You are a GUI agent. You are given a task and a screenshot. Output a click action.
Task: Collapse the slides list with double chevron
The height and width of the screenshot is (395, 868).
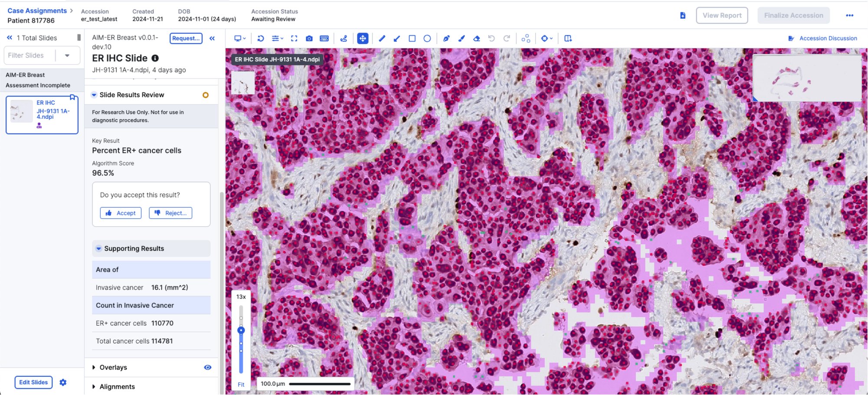click(10, 38)
